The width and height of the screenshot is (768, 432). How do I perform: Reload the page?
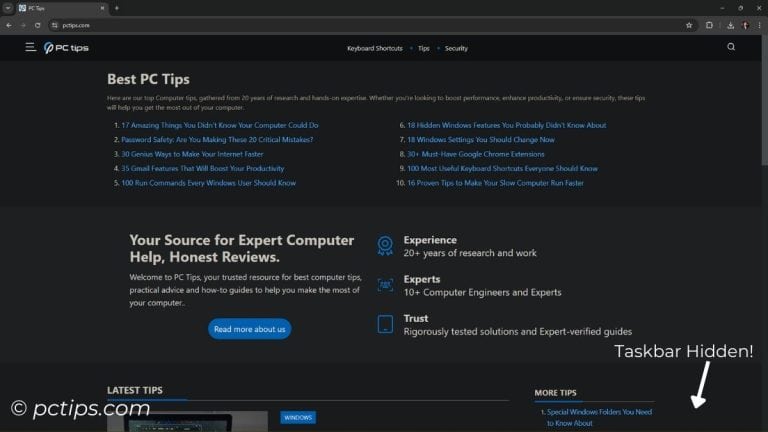click(x=38, y=25)
